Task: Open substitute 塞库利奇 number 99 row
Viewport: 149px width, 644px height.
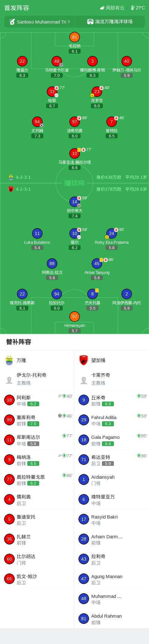Action: (x=37, y=420)
